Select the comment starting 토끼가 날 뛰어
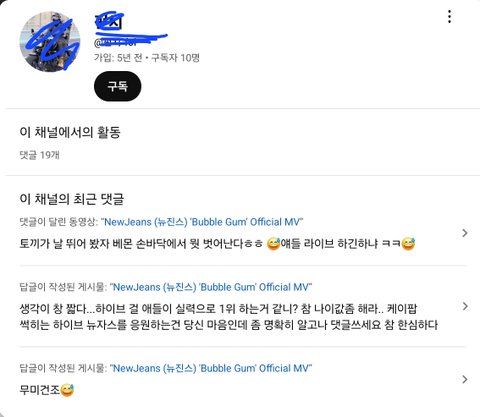Screen dimensions: 480x417 [217, 244]
